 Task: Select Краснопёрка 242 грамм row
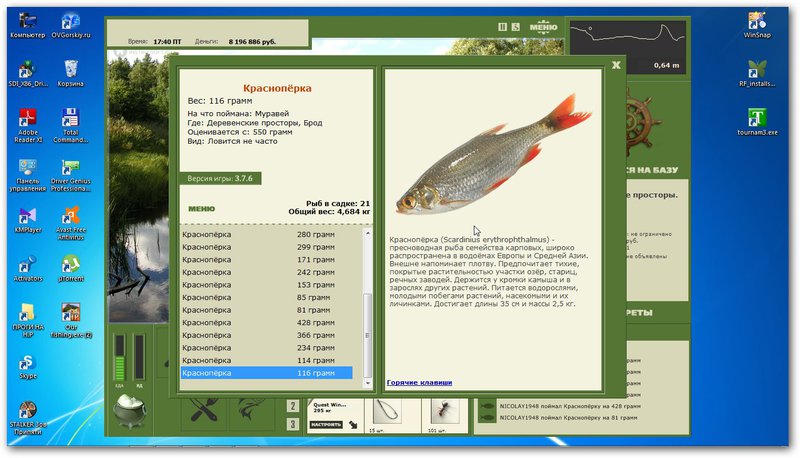click(x=266, y=272)
